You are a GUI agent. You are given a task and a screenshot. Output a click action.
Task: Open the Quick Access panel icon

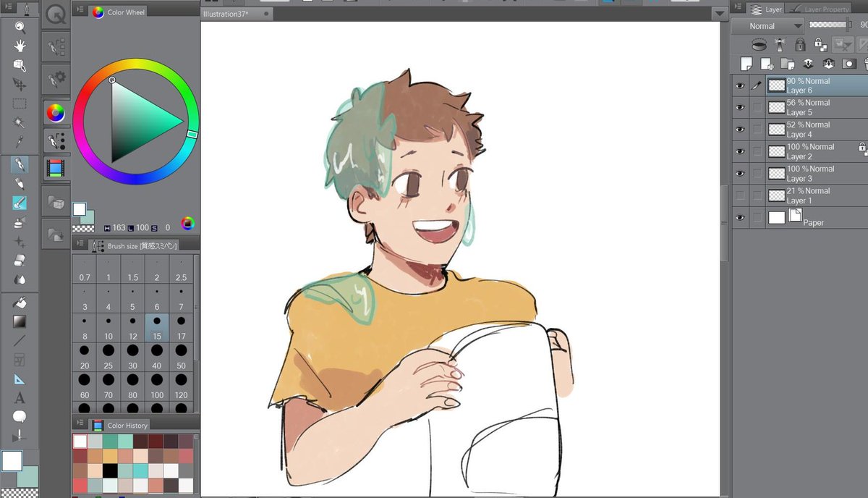tap(56, 14)
